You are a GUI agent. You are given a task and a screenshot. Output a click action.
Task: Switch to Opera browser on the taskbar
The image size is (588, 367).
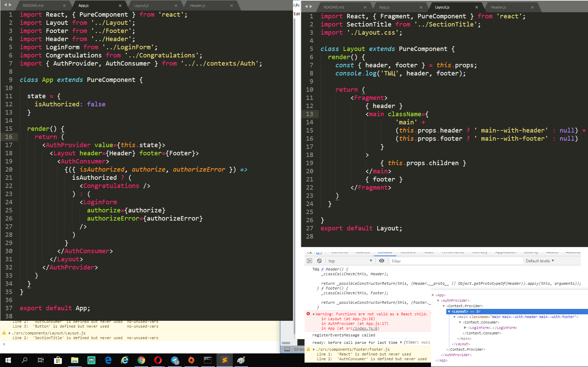coord(158,360)
